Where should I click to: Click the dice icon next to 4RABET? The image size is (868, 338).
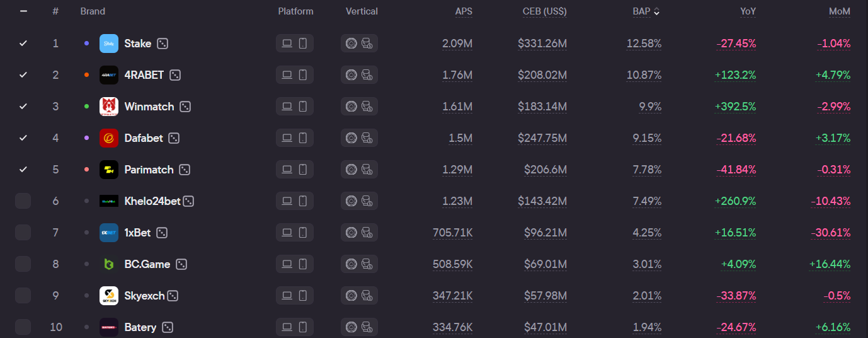175,75
